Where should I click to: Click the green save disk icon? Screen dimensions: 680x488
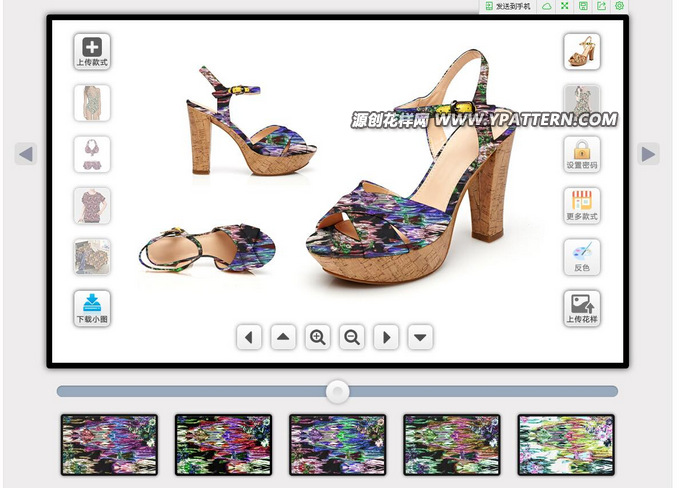click(x=584, y=6)
